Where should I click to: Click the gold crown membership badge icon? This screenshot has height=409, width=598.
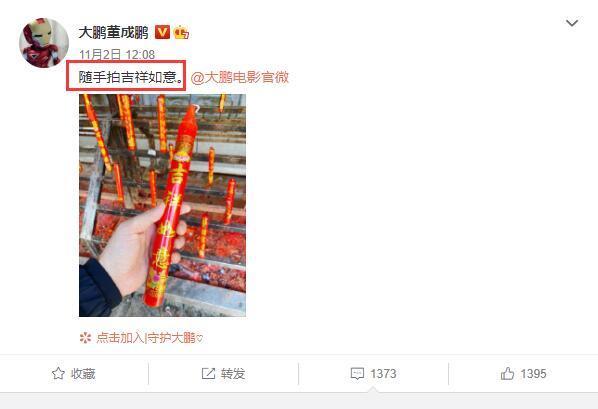181,33
